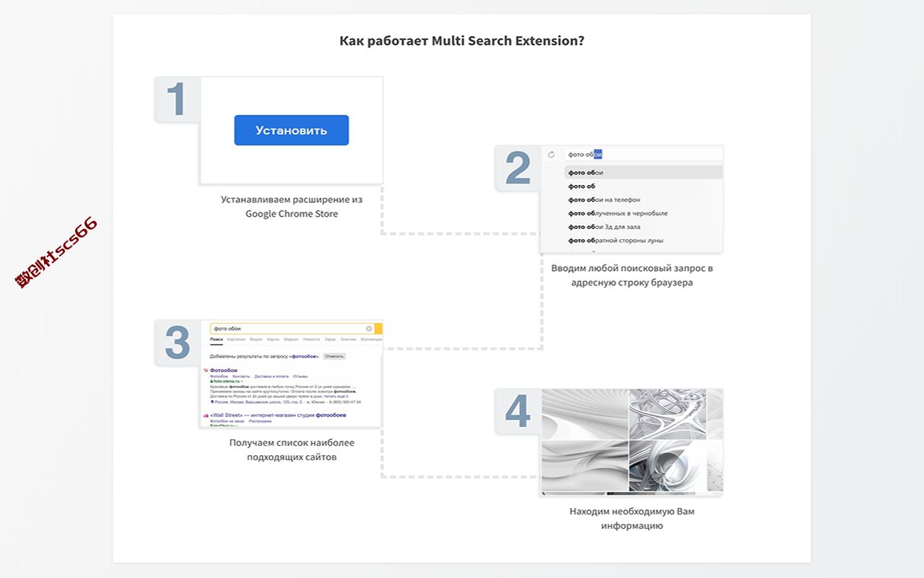Click the Yandex search field with "фото обои"
The height and width of the screenshot is (578, 924).
pos(292,329)
